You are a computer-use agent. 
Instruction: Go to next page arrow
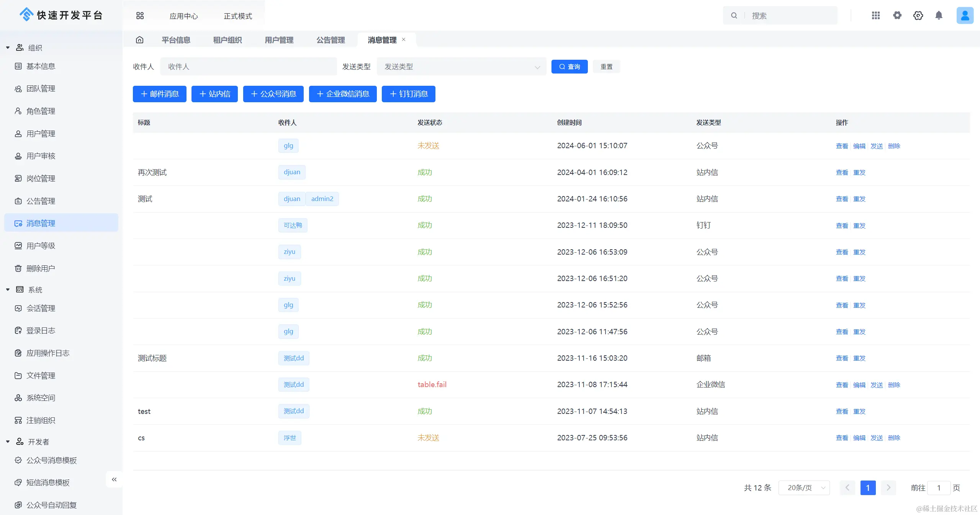888,488
